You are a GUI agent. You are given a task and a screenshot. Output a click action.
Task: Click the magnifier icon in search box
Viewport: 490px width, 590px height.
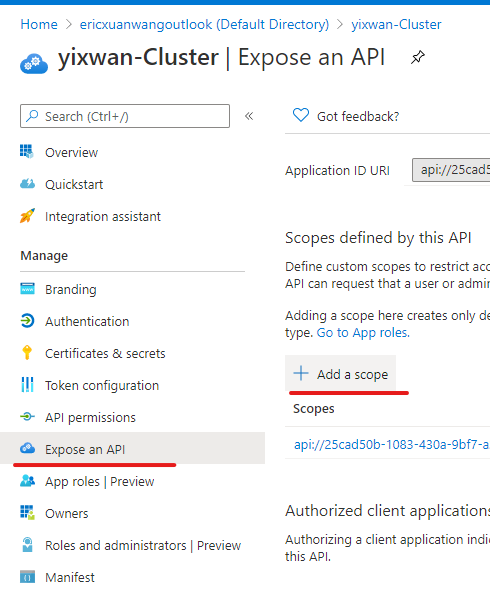(x=32, y=116)
